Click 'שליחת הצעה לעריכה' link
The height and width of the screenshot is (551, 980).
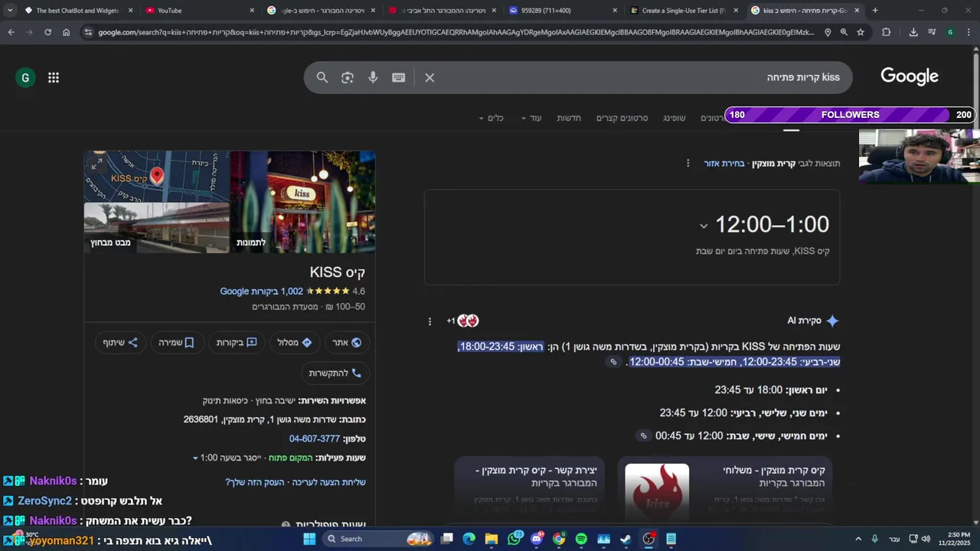click(x=328, y=482)
